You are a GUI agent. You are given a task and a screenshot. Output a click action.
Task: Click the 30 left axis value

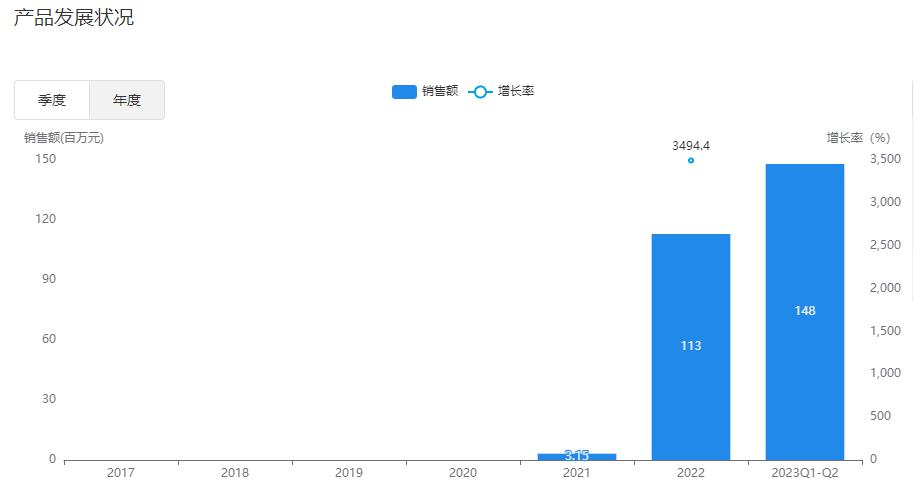pyautogui.click(x=49, y=399)
